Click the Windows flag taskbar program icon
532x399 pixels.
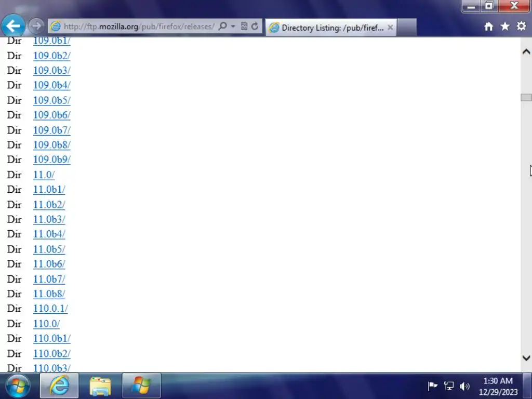(141, 386)
